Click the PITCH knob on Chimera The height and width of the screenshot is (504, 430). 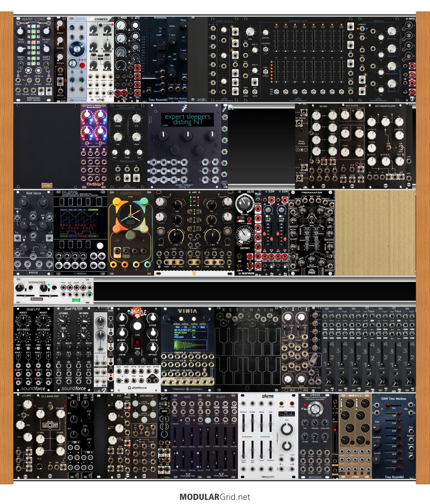tap(108, 28)
